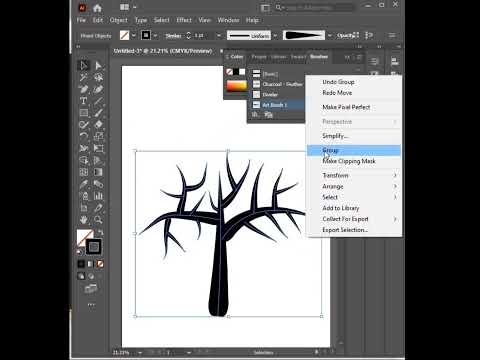
Task: Click the black swatch in Color panel
Action: [236, 72]
